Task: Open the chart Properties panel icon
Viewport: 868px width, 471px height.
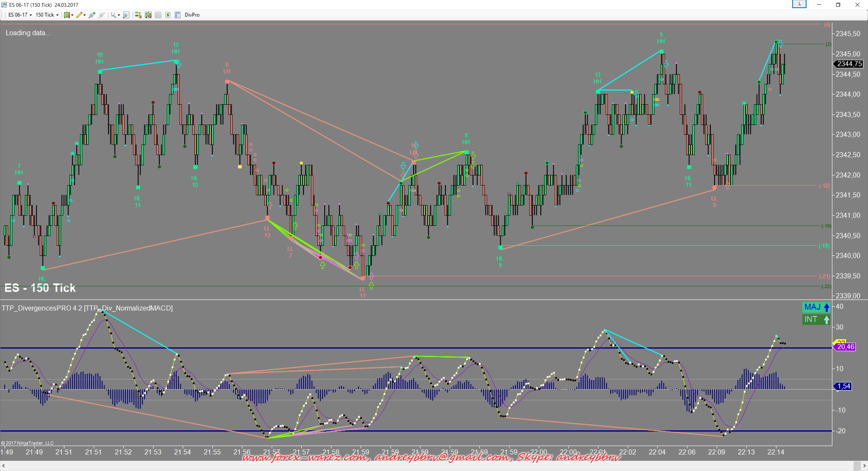Action: [177, 15]
